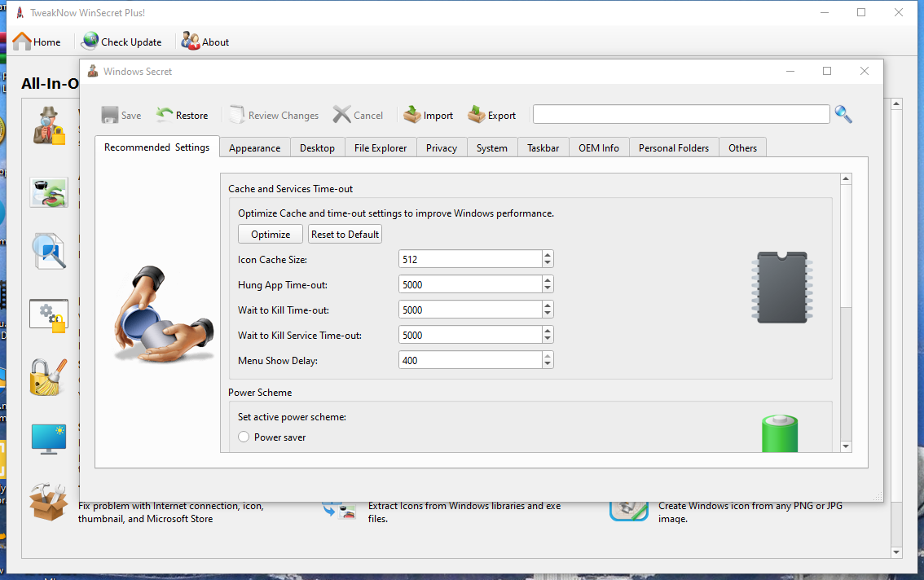The width and height of the screenshot is (924, 580).
Task: Click the Reset to Default button
Action: (345, 234)
